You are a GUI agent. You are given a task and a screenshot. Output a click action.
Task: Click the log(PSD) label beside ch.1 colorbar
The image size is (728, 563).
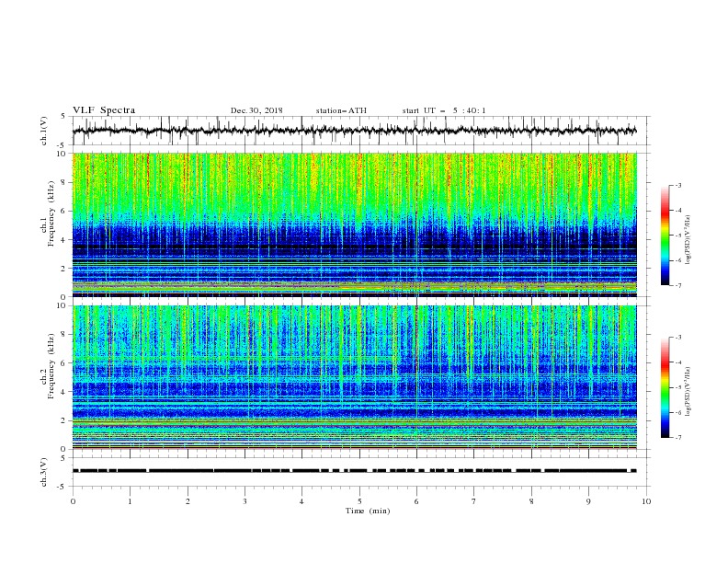click(688, 240)
